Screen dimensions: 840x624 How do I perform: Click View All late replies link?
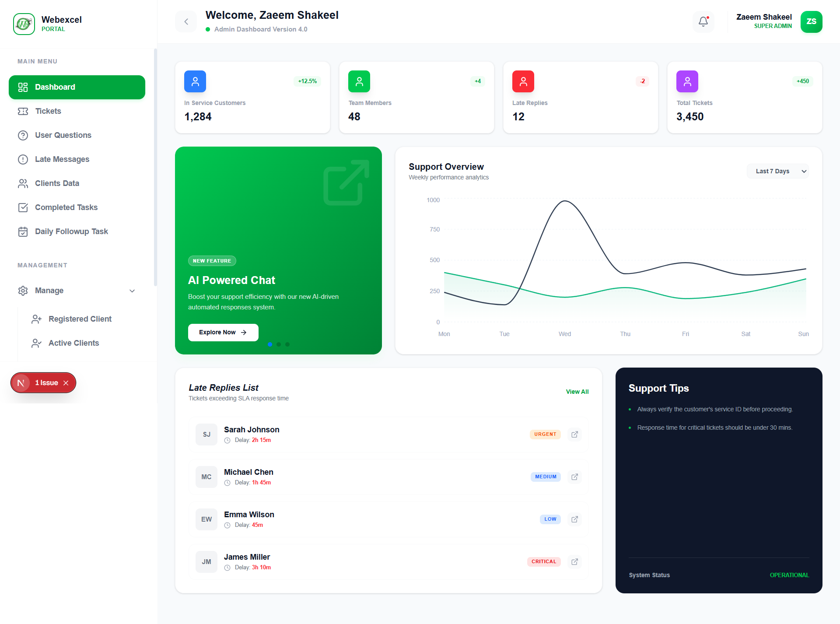(x=577, y=392)
